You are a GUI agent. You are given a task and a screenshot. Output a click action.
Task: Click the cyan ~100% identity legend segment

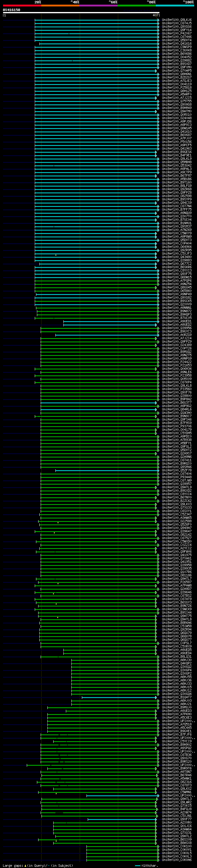[x=175, y=6]
